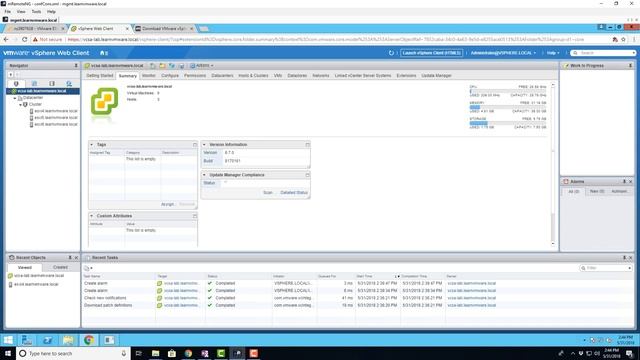Click browser reload button

coord(24,40)
